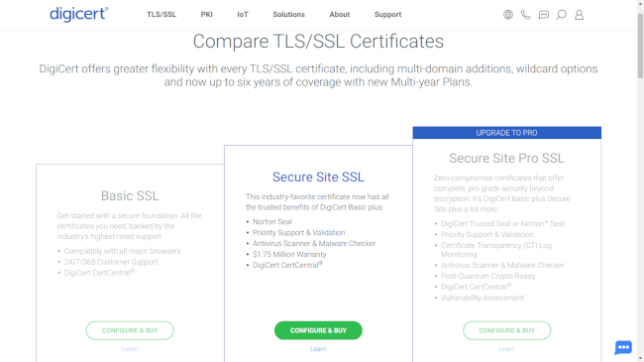This screenshot has width=644, height=362.
Task: Click DigiCert CertCentral bullet under Basic SSL
Action: point(99,273)
